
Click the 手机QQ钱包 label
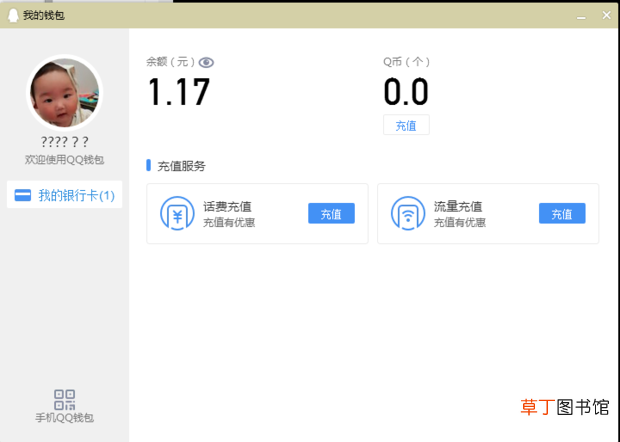(64, 418)
